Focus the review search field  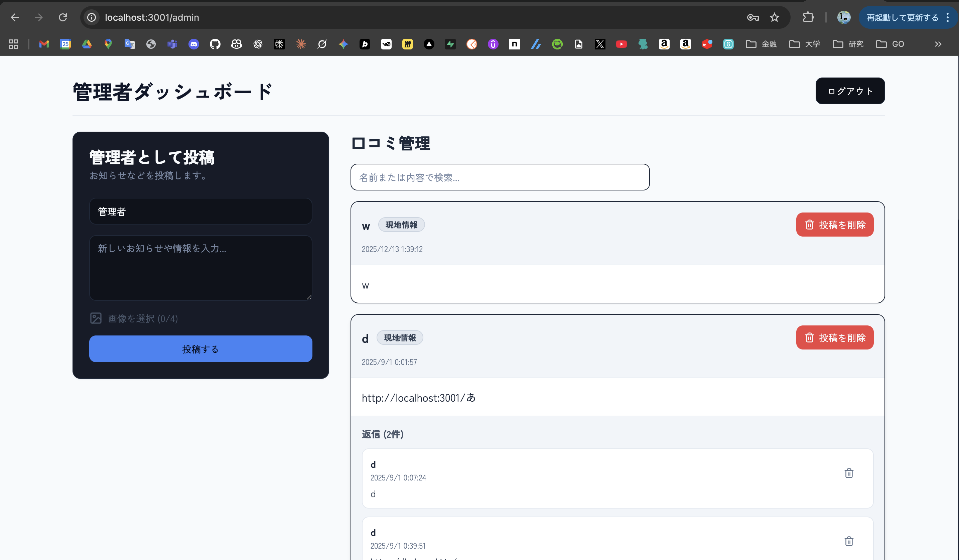pos(500,177)
